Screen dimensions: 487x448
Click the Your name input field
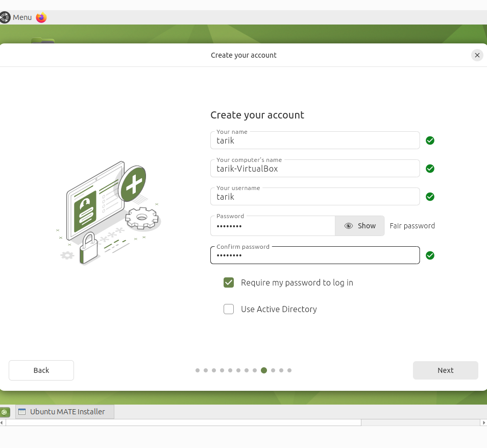315,140
